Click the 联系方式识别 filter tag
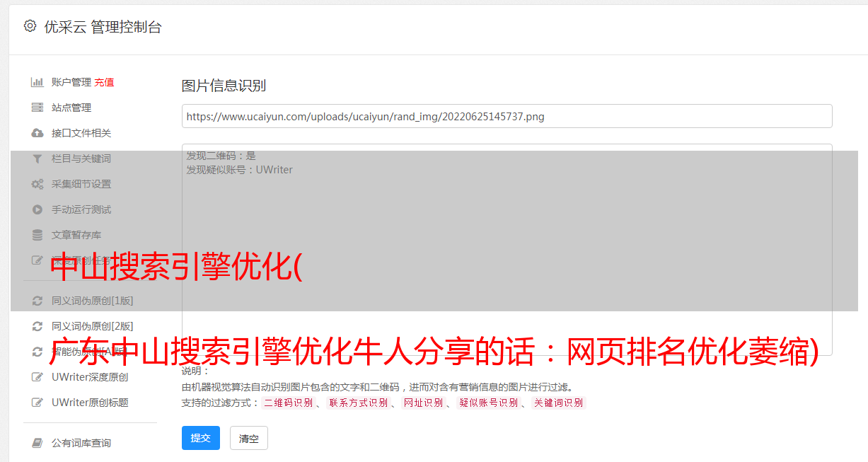 pos(358,403)
